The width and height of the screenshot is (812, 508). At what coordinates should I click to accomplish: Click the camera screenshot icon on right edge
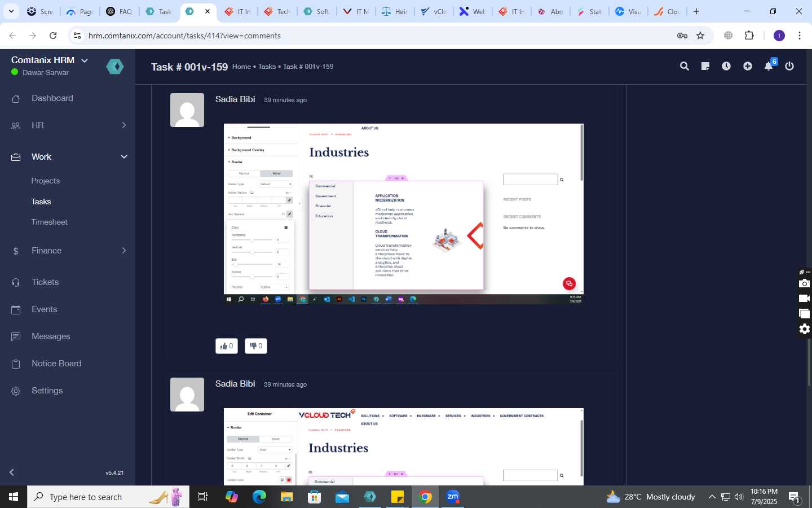pyautogui.click(x=805, y=283)
